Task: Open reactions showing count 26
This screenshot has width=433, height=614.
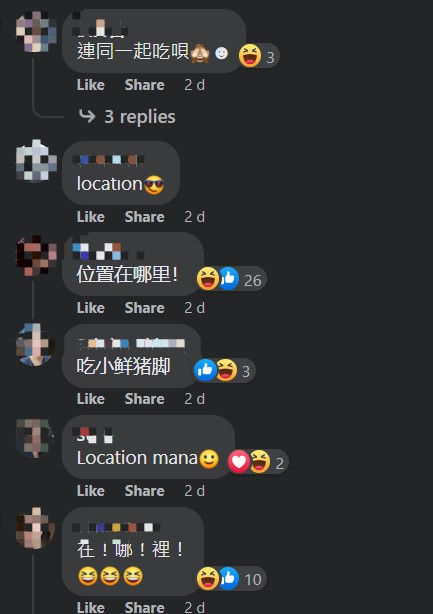Action: [x=229, y=279]
